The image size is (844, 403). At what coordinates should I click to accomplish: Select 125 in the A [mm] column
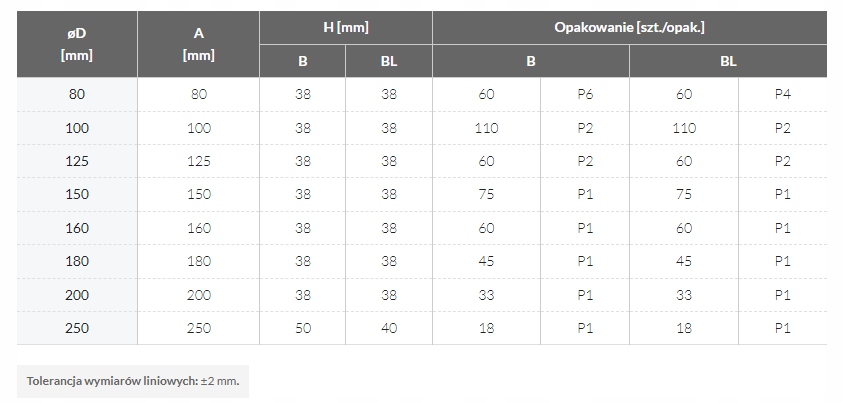click(x=198, y=161)
